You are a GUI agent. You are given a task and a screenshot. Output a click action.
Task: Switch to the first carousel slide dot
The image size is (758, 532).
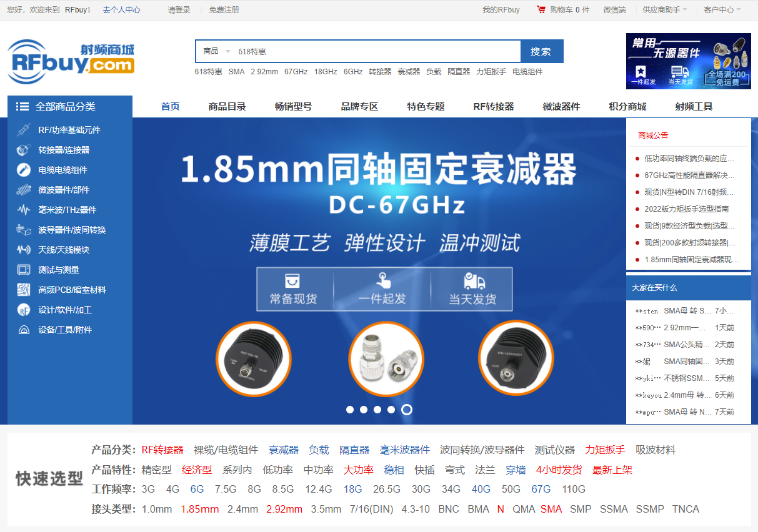350,410
